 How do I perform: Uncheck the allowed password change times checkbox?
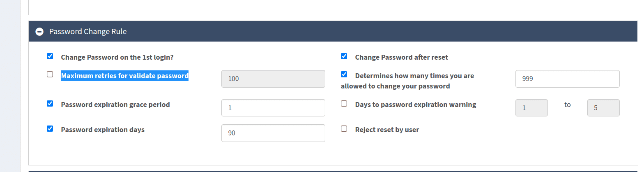(x=344, y=74)
